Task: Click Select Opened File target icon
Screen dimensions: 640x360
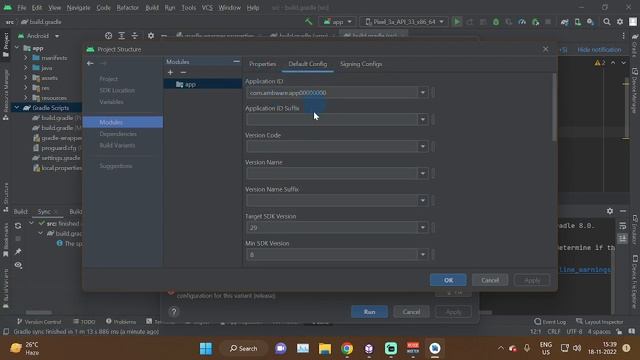Action: [x=108, y=36]
